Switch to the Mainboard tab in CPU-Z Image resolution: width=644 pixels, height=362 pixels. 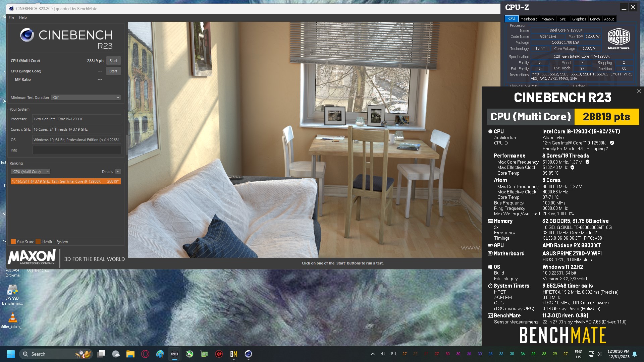click(529, 19)
